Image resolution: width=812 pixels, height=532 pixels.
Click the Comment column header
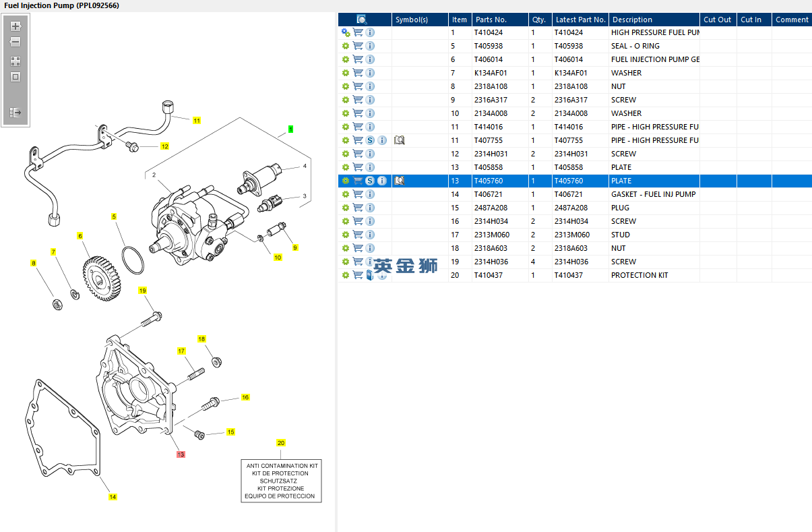pos(792,20)
